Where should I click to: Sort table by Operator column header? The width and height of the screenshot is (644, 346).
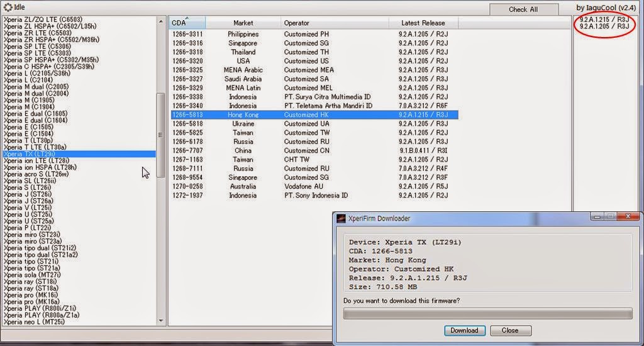pos(335,23)
